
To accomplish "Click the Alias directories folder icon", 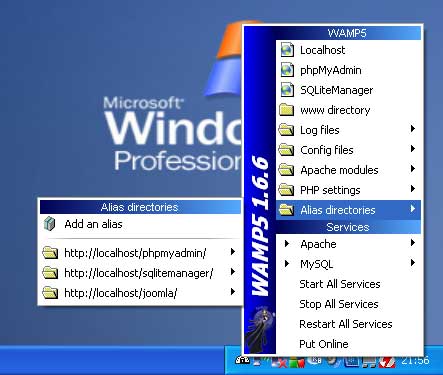I will [286, 210].
